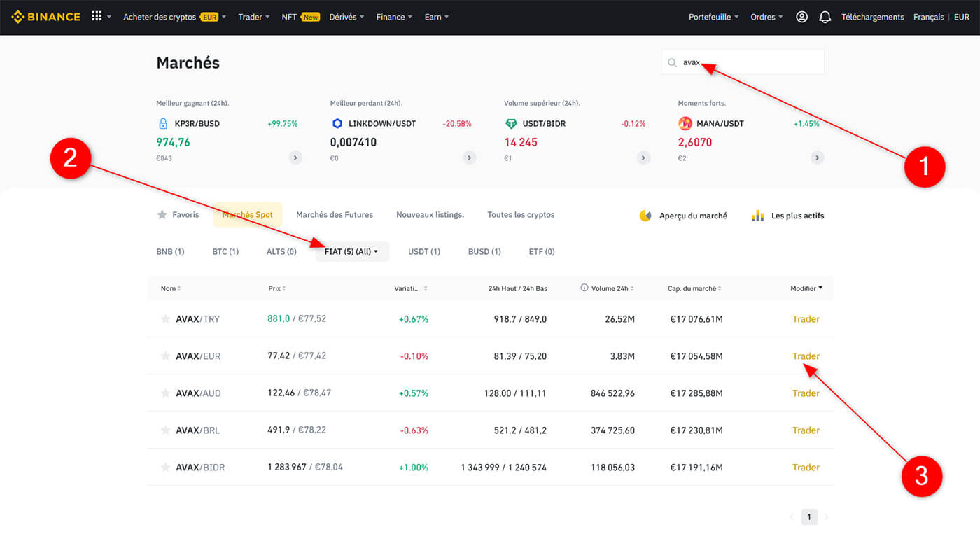This screenshot has height=546, width=980.
Task: Filter by ALTS (0) market
Action: (x=281, y=251)
